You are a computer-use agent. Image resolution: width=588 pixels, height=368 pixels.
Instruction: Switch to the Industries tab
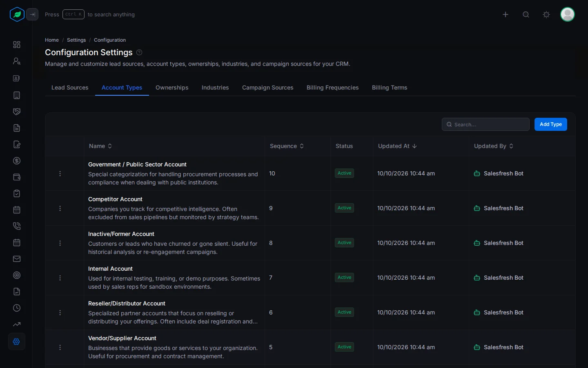(215, 88)
